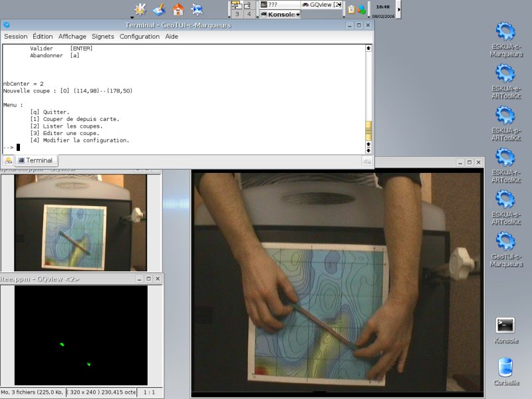Viewport: 532px width, 399px height.
Task: Click the panel hide arrow button
Action: (x=399, y=9)
